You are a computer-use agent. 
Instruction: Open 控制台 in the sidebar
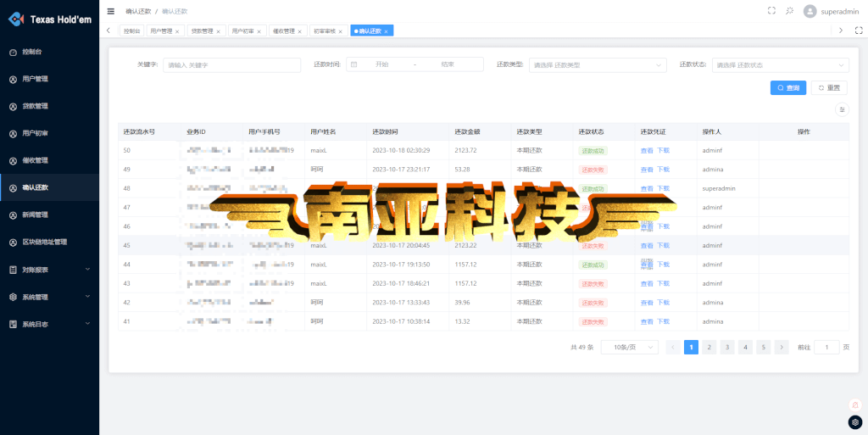[49, 52]
